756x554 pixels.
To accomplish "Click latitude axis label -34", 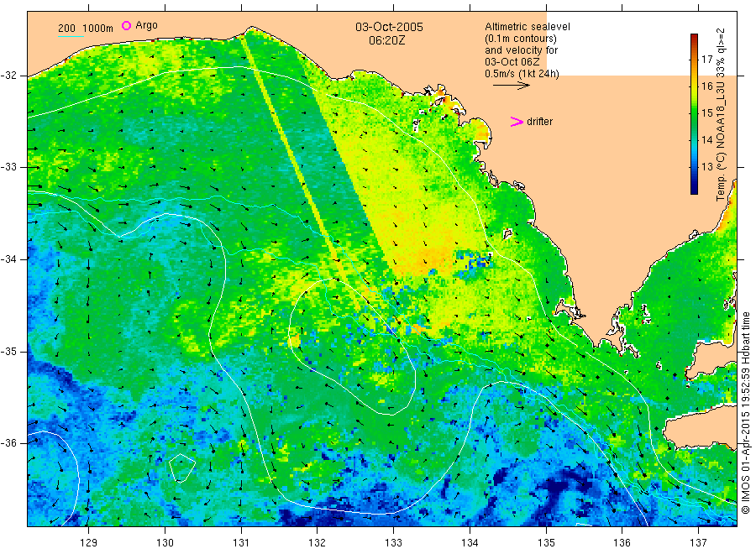I will click(8, 259).
